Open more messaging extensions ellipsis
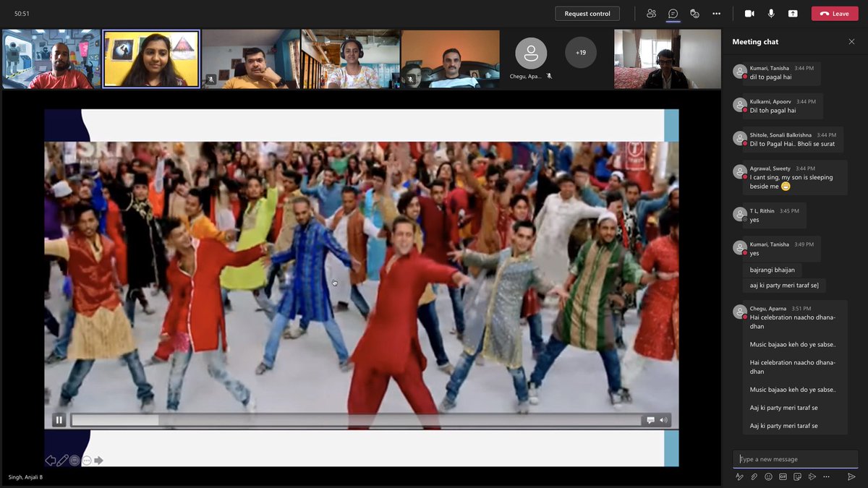 click(x=826, y=476)
